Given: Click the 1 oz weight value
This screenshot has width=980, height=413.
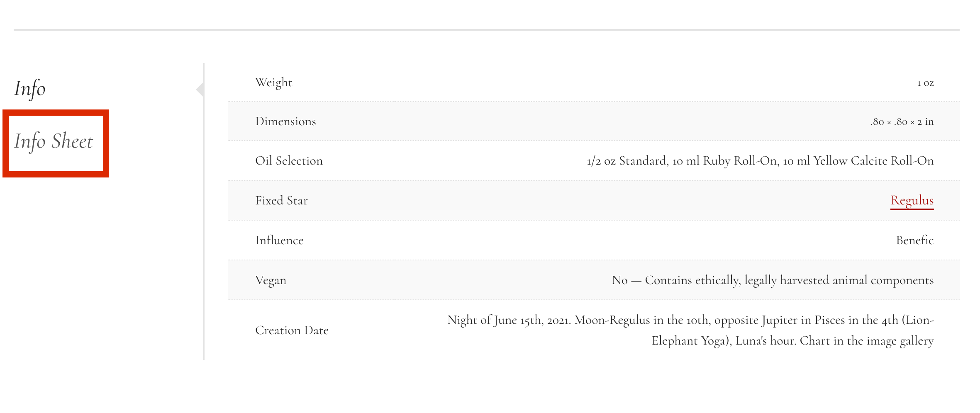Looking at the screenshot, I should tap(925, 83).
